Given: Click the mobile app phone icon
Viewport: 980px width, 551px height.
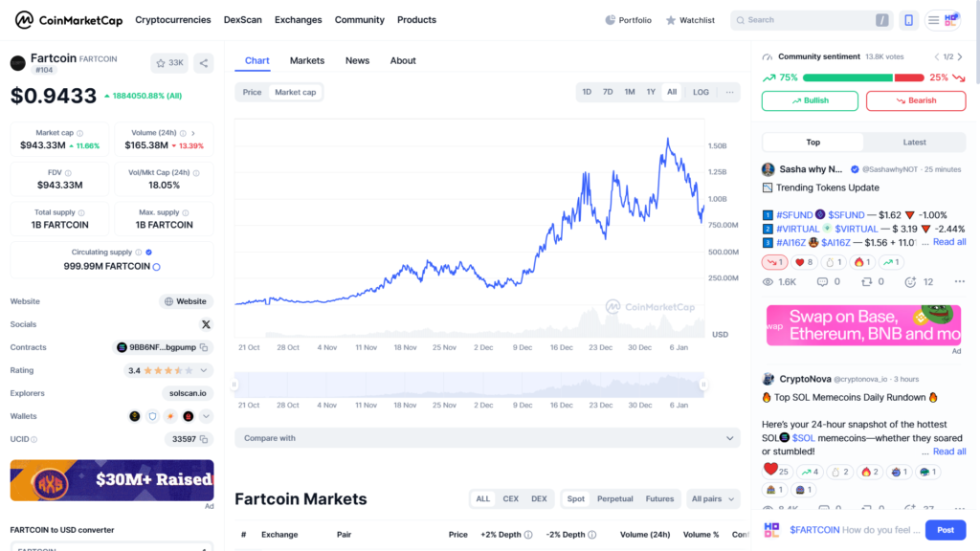Looking at the screenshot, I should pyautogui.click(x=908, y=20).
